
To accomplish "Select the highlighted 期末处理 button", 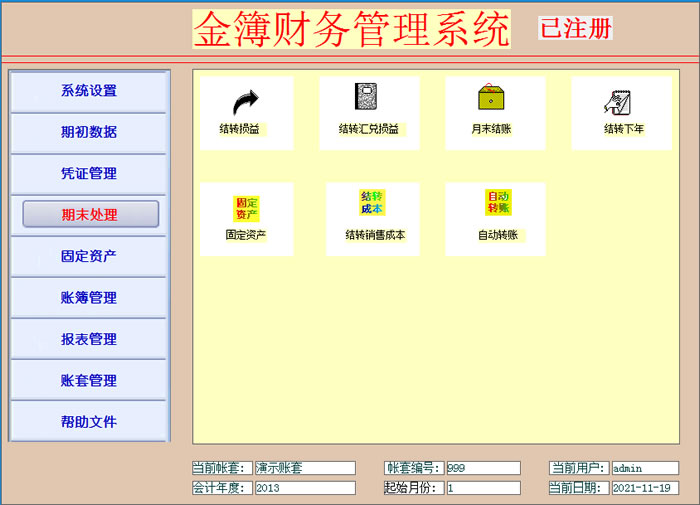I will pyautogui.click(x=91, y=214).
